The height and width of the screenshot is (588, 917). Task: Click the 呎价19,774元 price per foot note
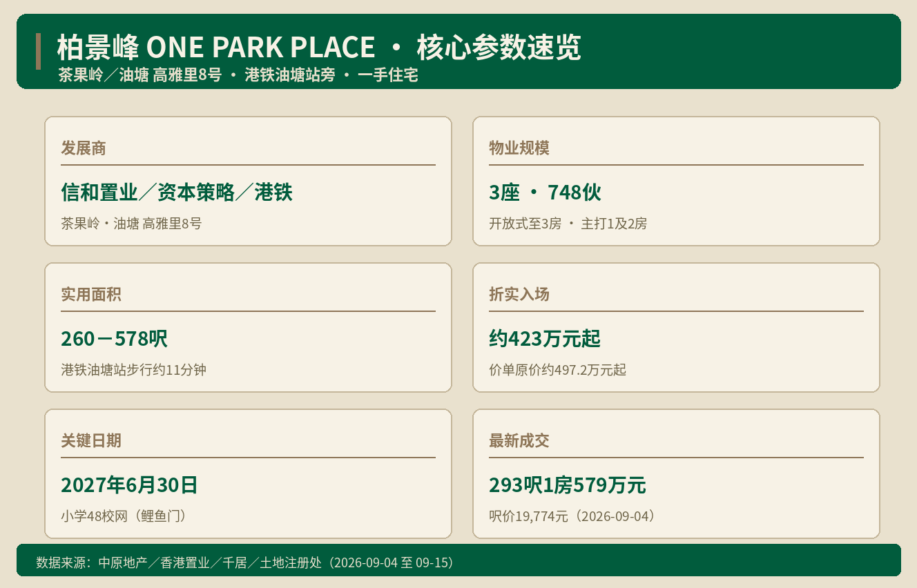[x=528, y=516]
